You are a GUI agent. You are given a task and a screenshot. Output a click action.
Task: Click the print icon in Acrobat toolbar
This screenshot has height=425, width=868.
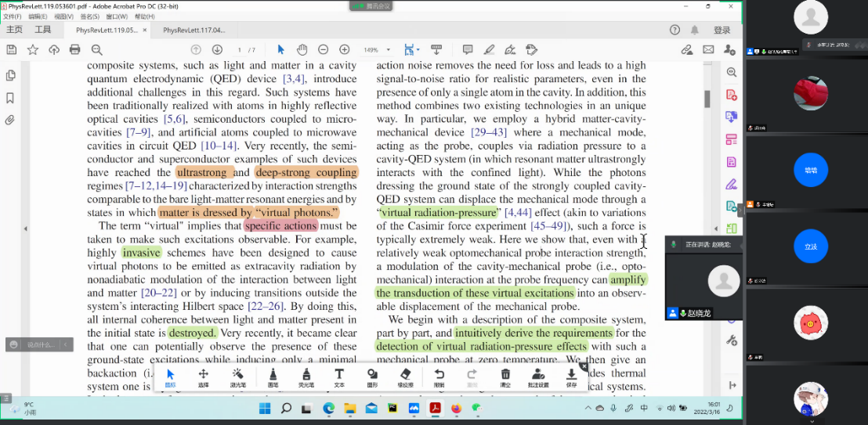coord(75,49)
